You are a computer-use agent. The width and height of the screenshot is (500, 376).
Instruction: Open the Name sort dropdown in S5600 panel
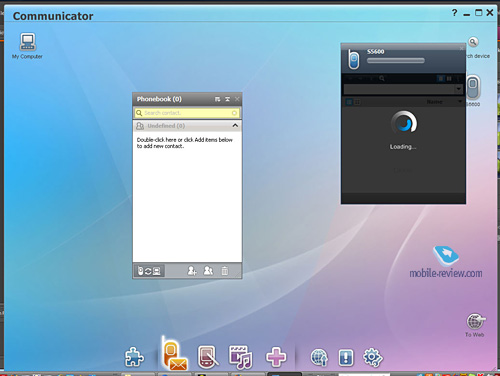pos(460,102)
